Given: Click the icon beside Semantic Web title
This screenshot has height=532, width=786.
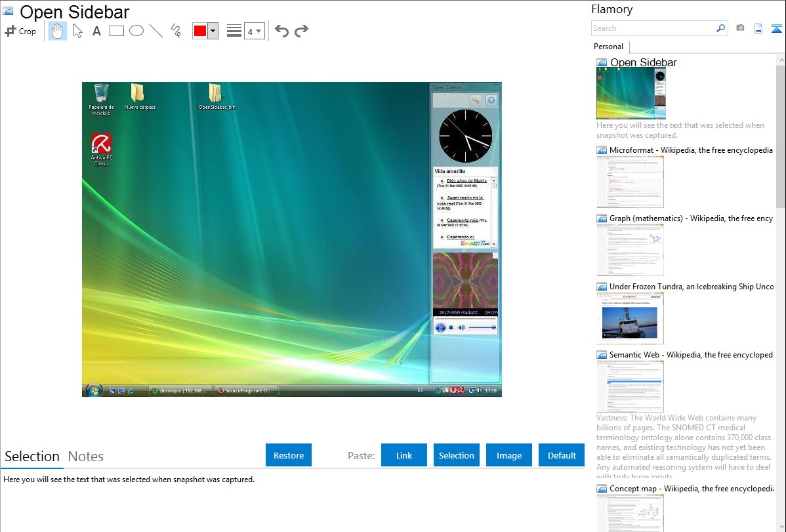Looking at the screenshot, I should click(602, 355).
